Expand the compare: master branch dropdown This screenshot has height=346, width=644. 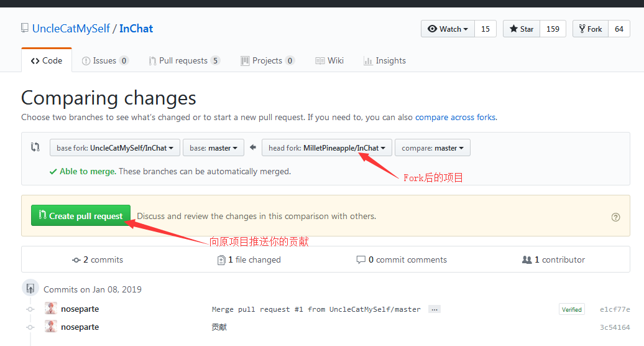433,147
